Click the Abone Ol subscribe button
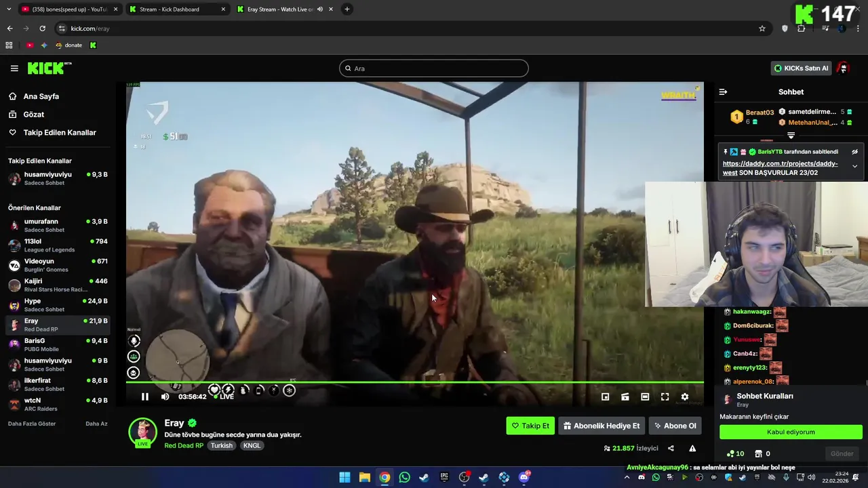The height and width of the screenshot is (488, 868). pos(675,426)
